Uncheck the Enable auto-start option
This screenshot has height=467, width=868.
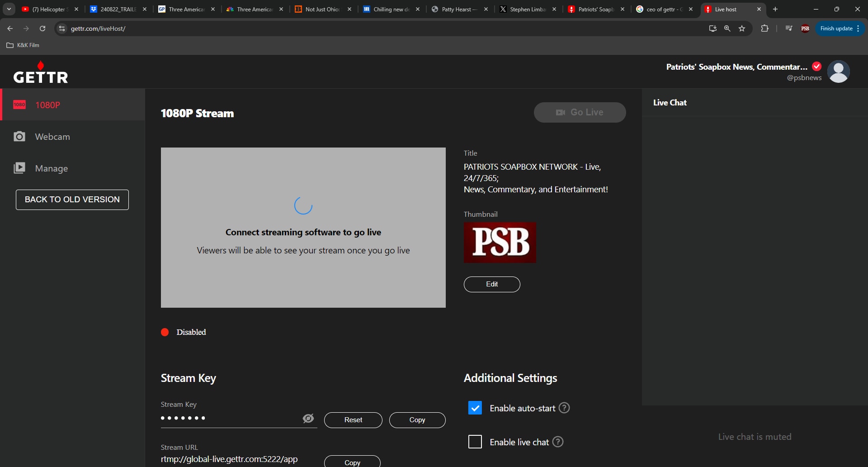point(475,408)
